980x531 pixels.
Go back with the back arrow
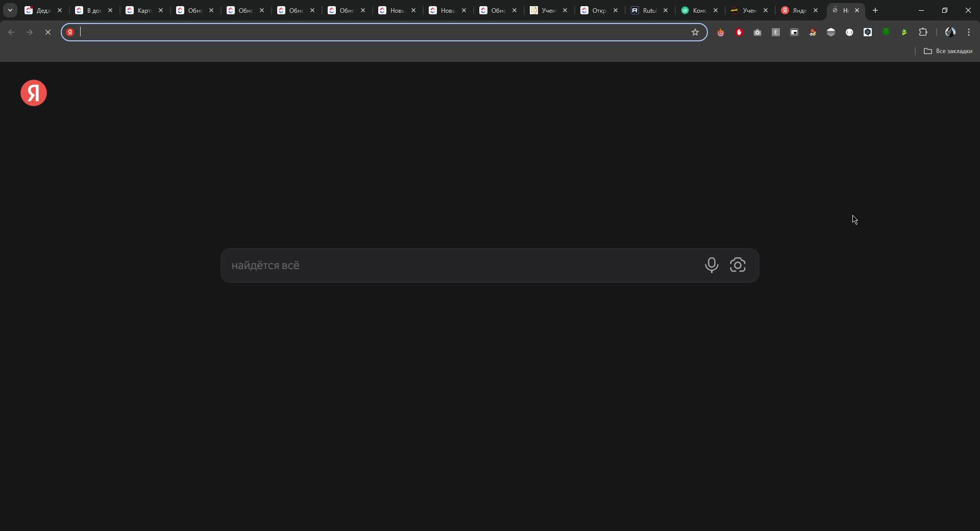(11, 32)
